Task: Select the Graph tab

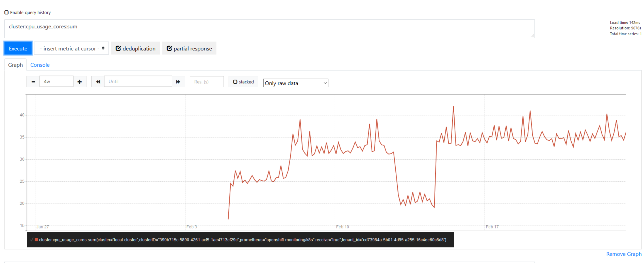Action: pyautogui.click(x=15, y=65)
